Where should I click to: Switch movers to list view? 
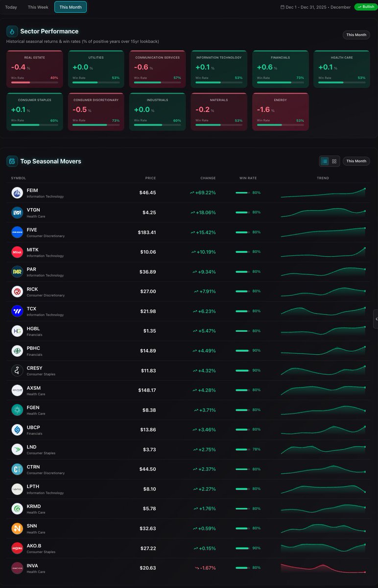point(325,161)
